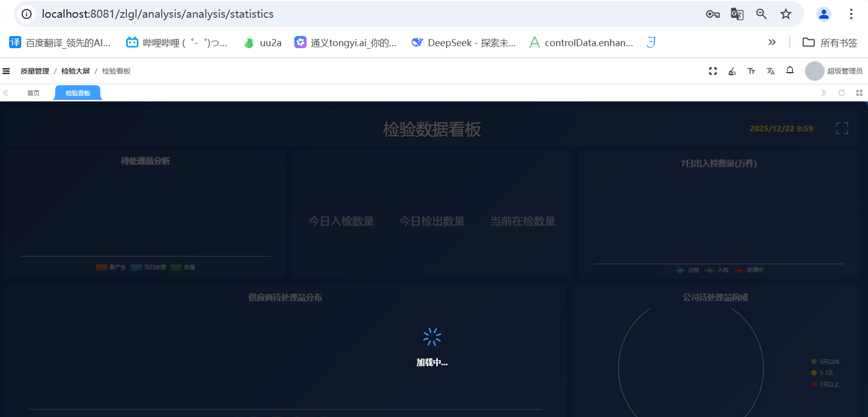Screen dimensions: 868x417
Task: Click the Chrome zoom magnifier icon
Action: point(761,14)
